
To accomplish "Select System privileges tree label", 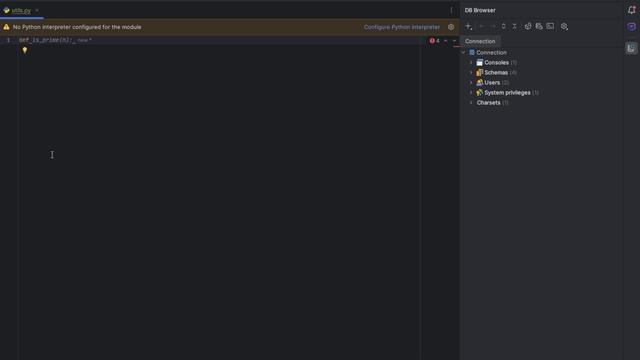I will click(x=507, y=93).
